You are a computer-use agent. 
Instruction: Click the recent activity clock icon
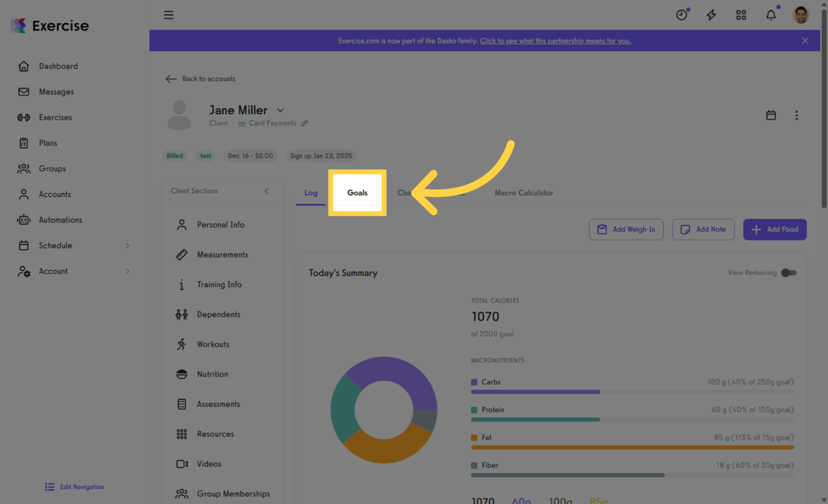coord(682,14)
